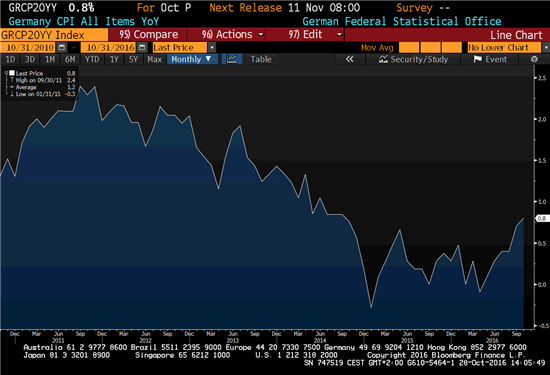Expand the Last Price field dropdown arrow
This screenshot has width=550, height=375.
(x=212, y=47)
